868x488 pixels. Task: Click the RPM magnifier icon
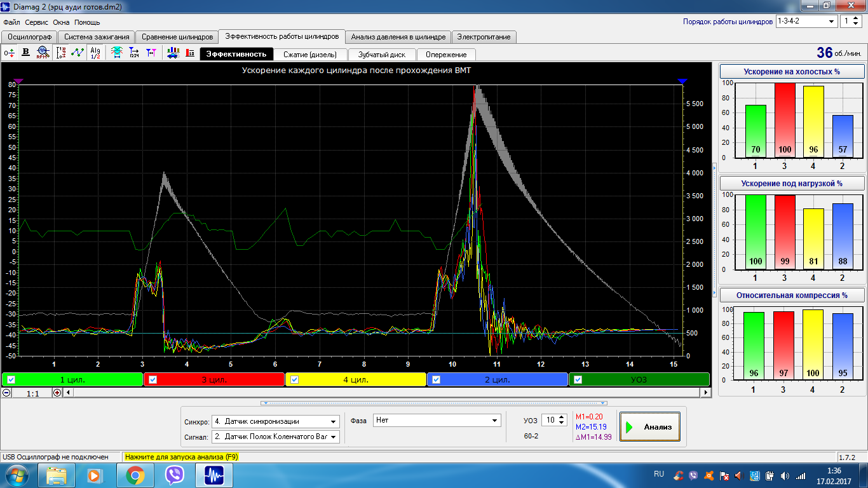(43, 53)
